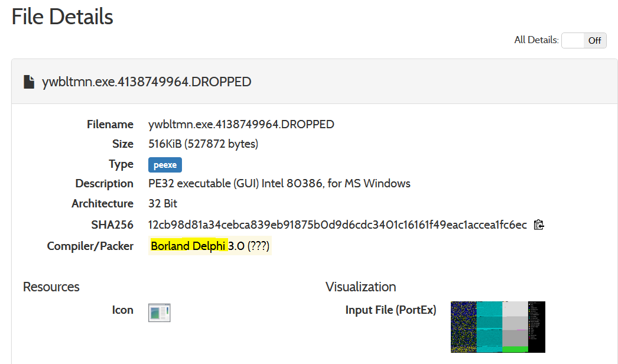The image size is (618, 364).
Task: Collapse the ywbltmn.exe.4138749964.DROPPED panel header
Action: click(147, 82)
